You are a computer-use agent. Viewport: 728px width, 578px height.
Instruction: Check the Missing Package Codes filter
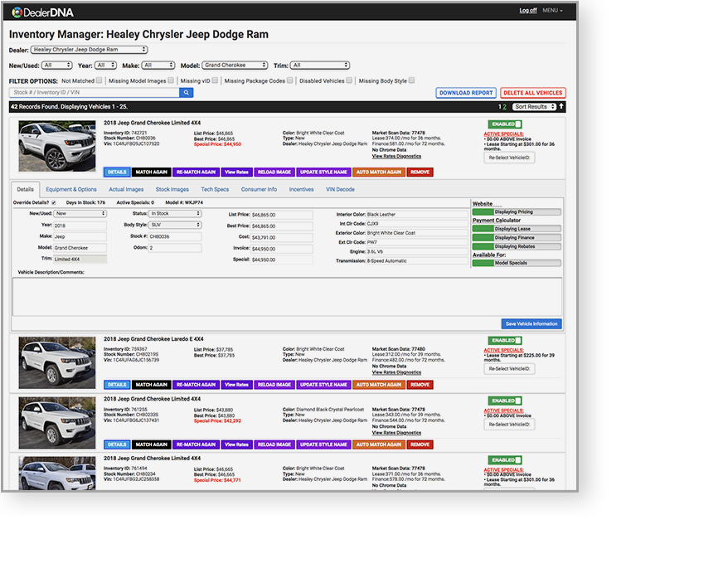pos(290,80)
